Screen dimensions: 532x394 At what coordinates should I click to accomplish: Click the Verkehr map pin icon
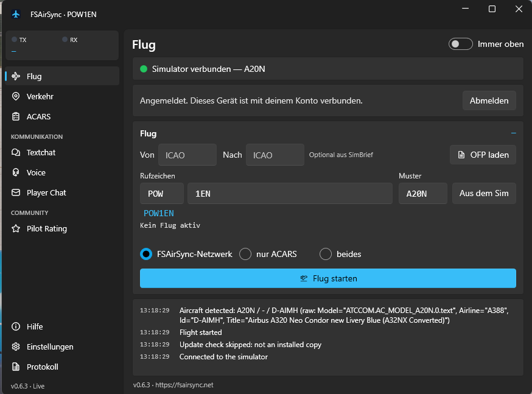click(16, 96)
